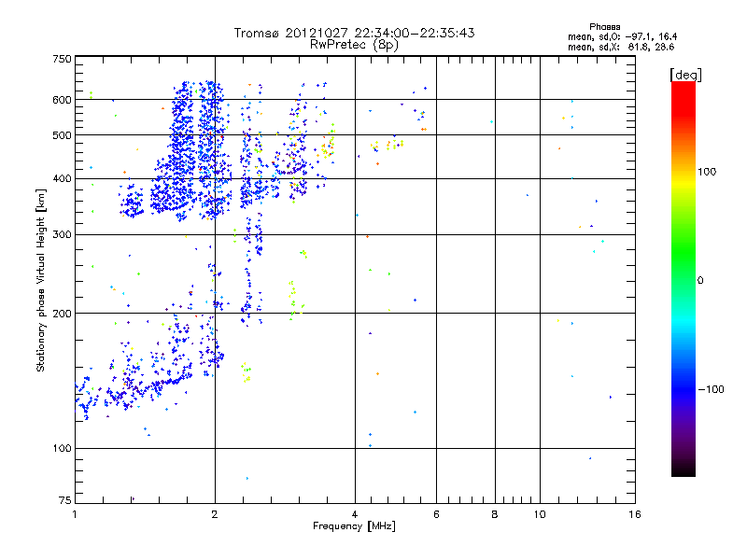Click colorbar tick label '100'
Viewport: 747px width, 560px height.
pyautogui.click(x=707, y=172)
